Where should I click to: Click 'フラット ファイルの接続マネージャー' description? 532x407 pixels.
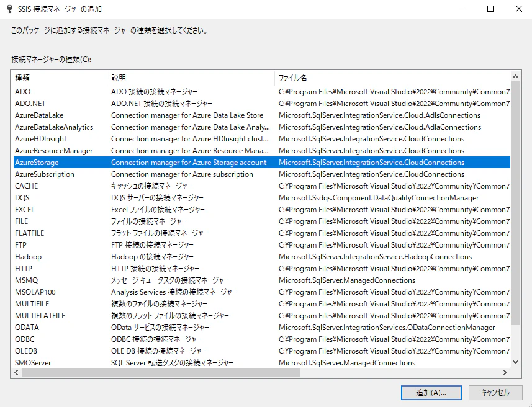160,233
